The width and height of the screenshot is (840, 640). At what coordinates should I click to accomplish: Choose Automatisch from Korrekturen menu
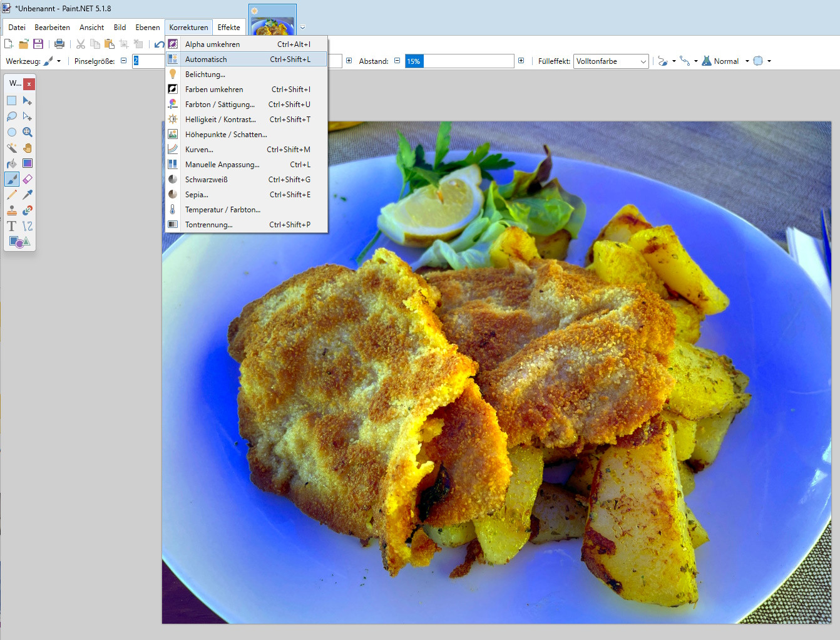206,59
